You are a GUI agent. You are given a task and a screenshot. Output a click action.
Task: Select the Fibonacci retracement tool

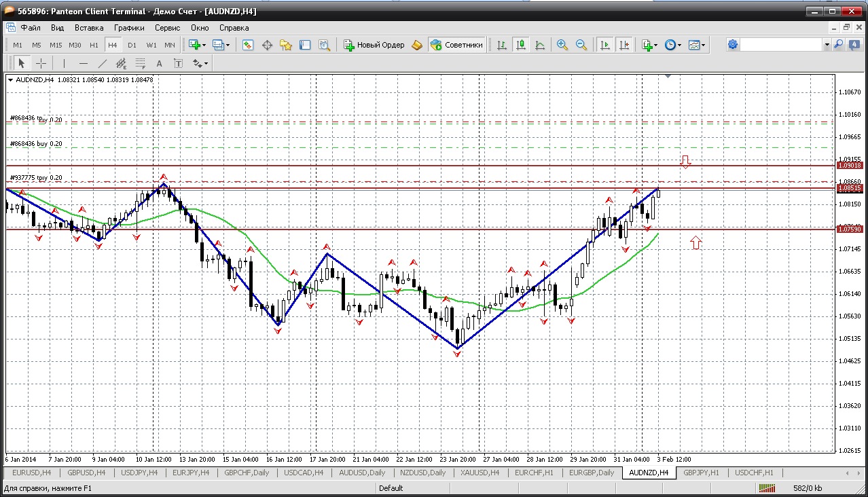tap(141, 63)
